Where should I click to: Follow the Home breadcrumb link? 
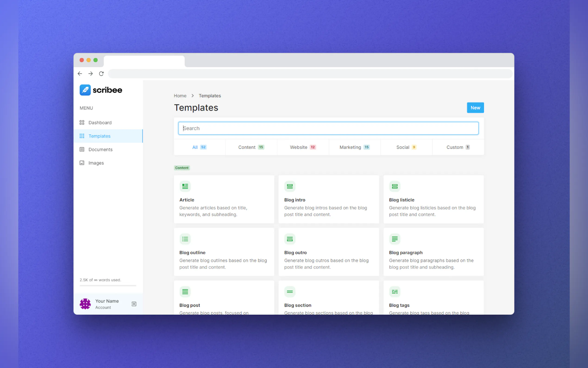coord(180,96)
